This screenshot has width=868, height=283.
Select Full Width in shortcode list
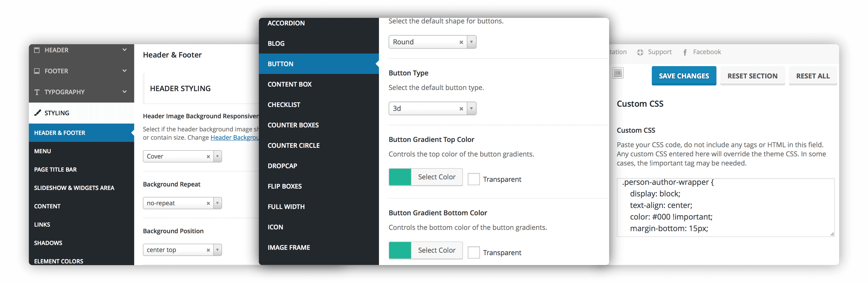point(319,206)
